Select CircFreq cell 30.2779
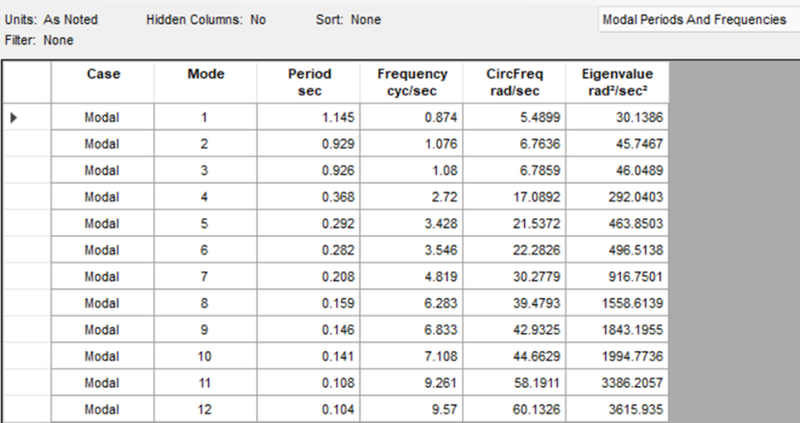This screenshot has height=423, width=800. tap(514, 277)
